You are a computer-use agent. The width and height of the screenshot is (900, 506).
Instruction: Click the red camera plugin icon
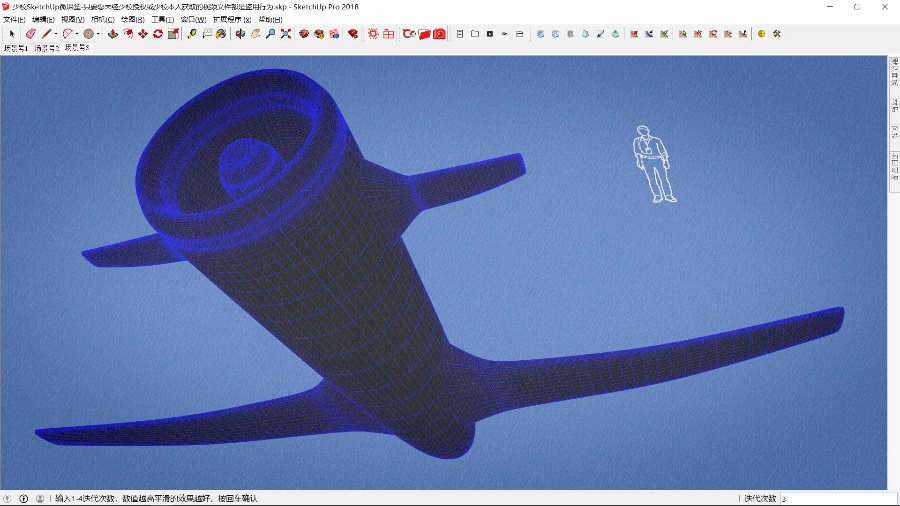pos(440,34)
